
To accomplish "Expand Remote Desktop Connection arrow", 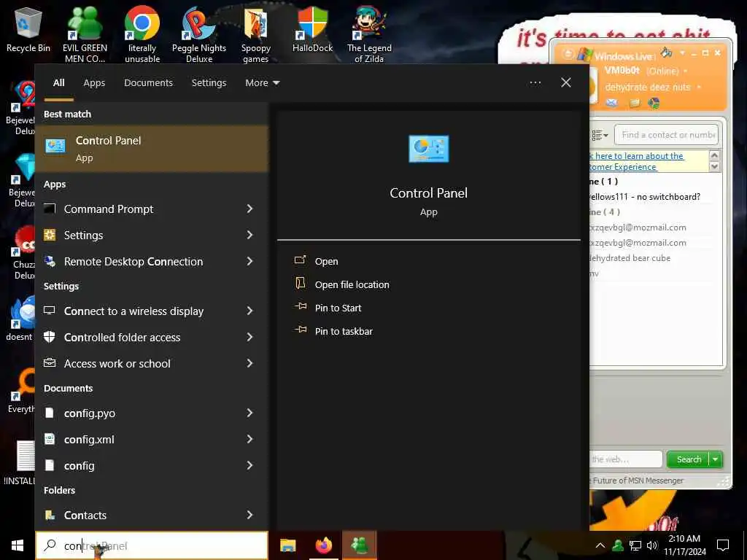I will [x=249, y=261].
